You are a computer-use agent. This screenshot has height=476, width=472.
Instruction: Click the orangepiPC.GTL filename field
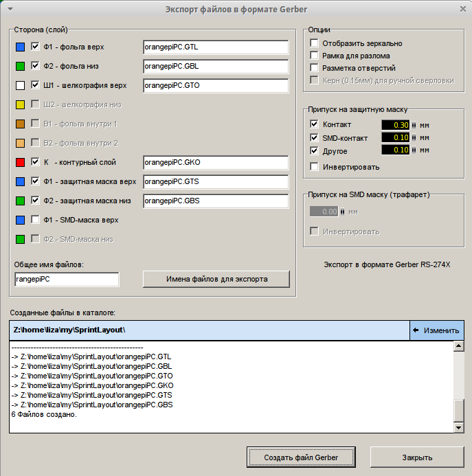[x=216, y=47]
